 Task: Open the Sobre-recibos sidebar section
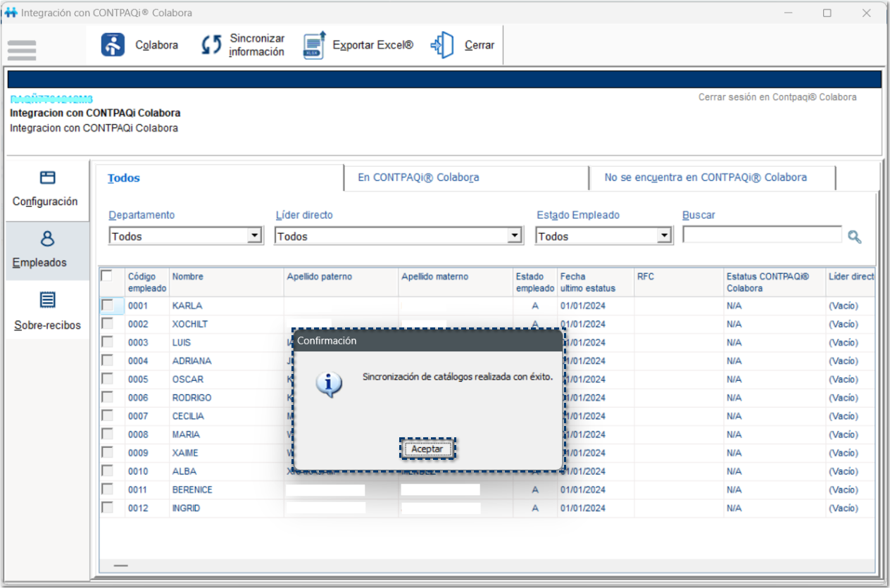(47, 312)
